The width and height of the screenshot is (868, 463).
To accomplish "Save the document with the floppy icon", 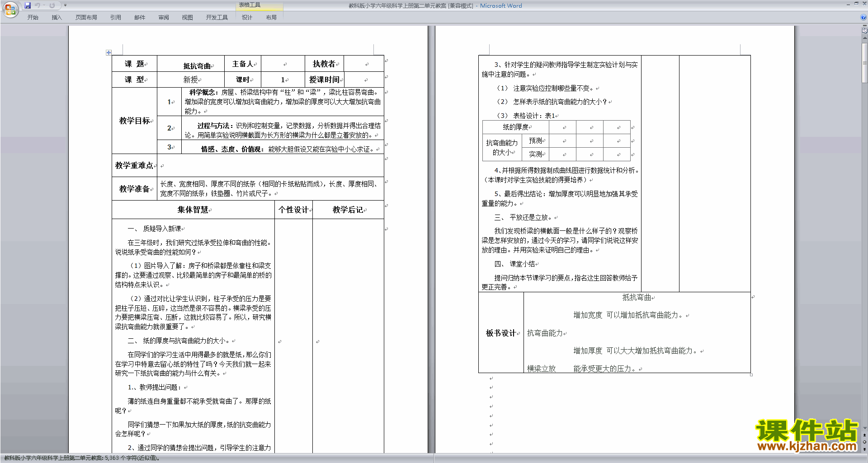I will point(28,5).
